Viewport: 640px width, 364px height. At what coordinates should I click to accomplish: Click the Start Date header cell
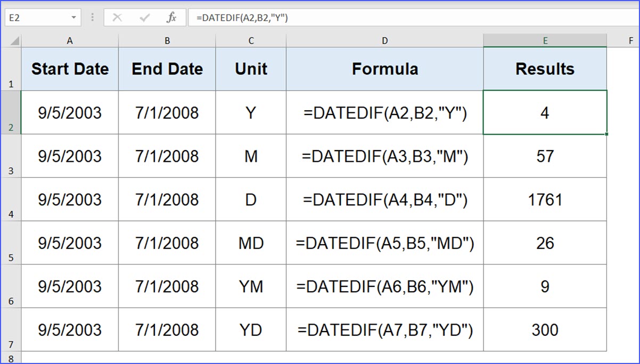click(x=69, y=68)
